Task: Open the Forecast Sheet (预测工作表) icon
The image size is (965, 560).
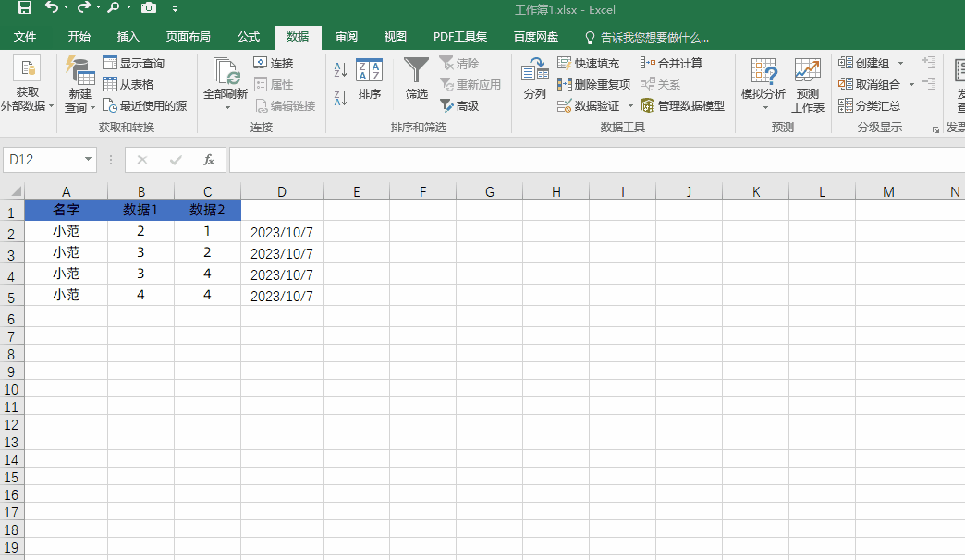Action: [x=807, y=83]
